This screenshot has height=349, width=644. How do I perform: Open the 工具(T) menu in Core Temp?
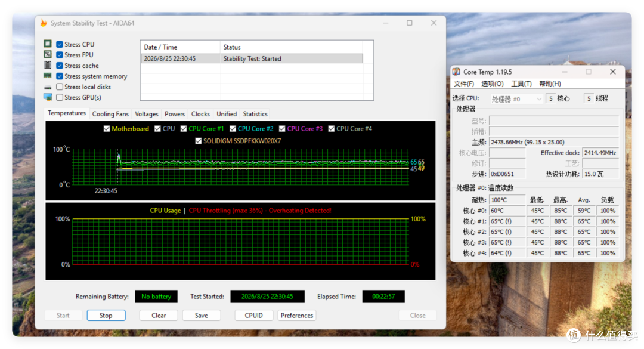click(x=521, y=84)
